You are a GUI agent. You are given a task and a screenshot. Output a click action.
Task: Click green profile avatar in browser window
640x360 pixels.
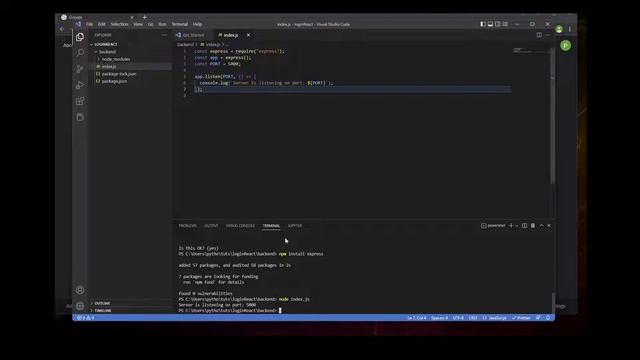[565, 46]
